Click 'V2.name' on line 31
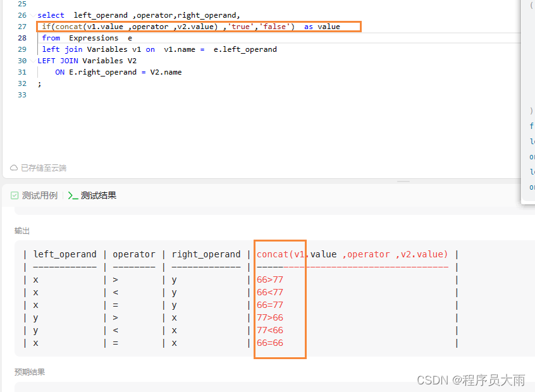The height and width of the screenshot is (392, 535). [x=166, y=72]
